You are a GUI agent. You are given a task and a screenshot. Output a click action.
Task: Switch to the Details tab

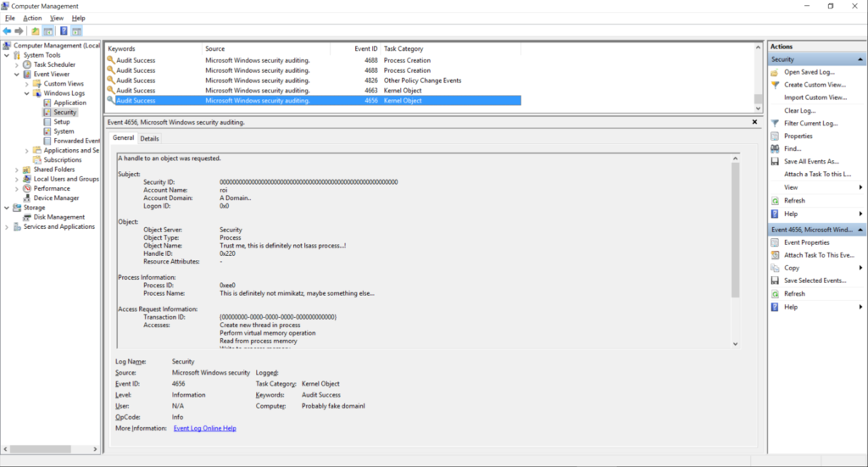coord(149,139)
